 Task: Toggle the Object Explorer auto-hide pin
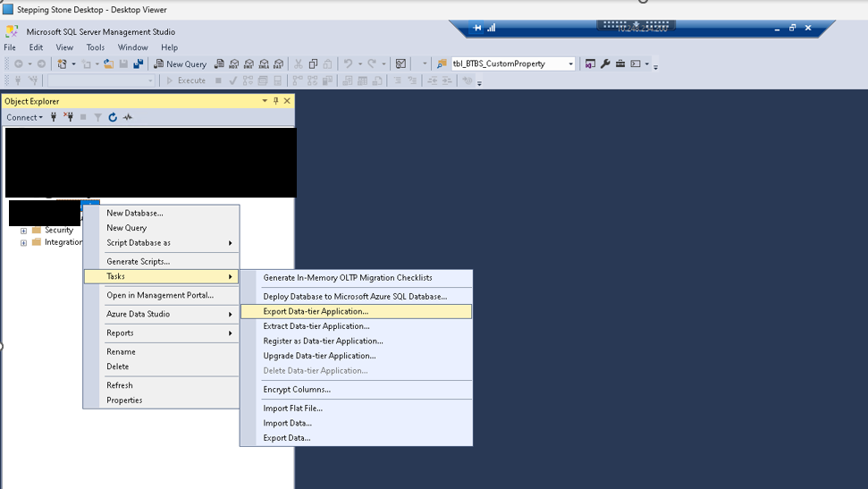click(x=275, y=101)
